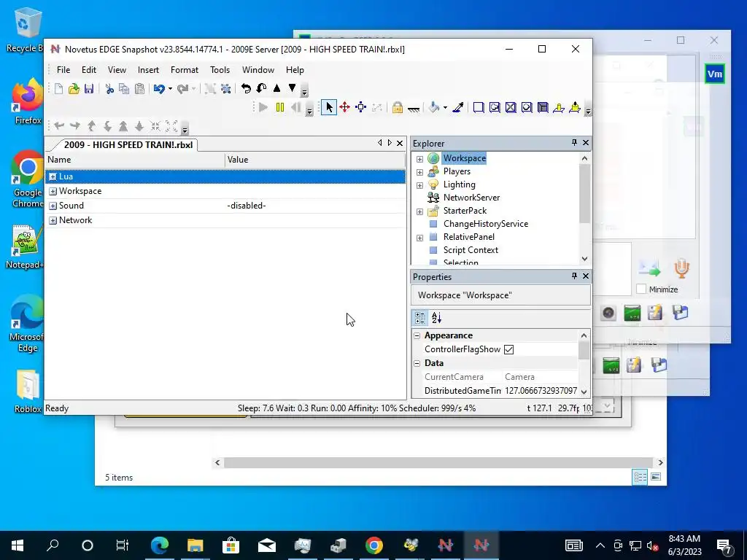Image resolution: width=747 pixels, height=560 pixels.
Task: Click the Value column header
Action: point(315,160)
